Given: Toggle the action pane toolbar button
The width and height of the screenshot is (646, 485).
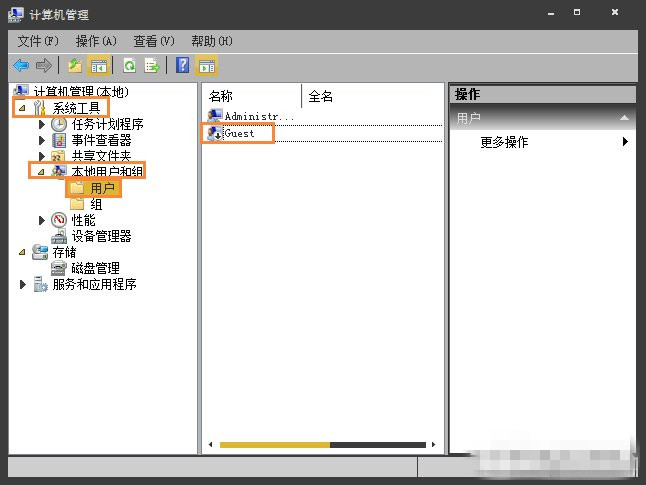Looking at the screenshot, I should tap(207, 65).
